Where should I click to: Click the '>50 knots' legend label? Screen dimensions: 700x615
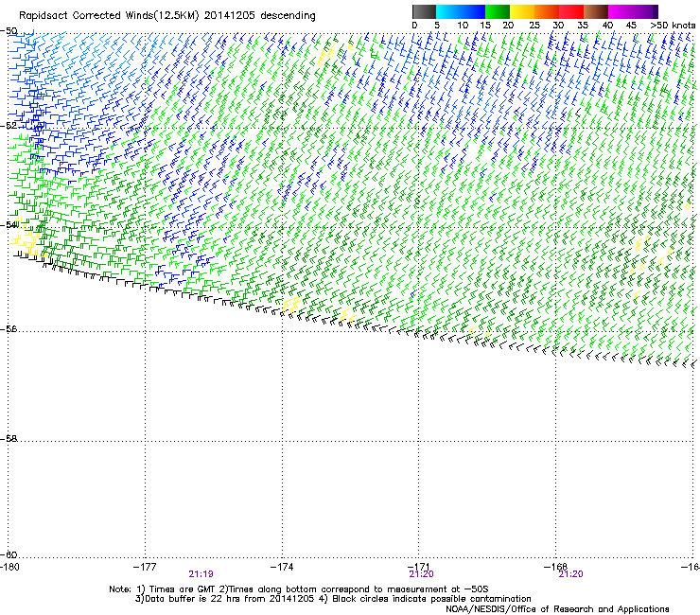point(673,26)
